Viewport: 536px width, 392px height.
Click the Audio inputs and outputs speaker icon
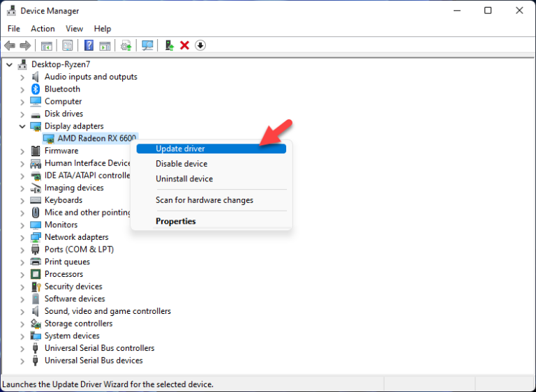tap(35, 77)
